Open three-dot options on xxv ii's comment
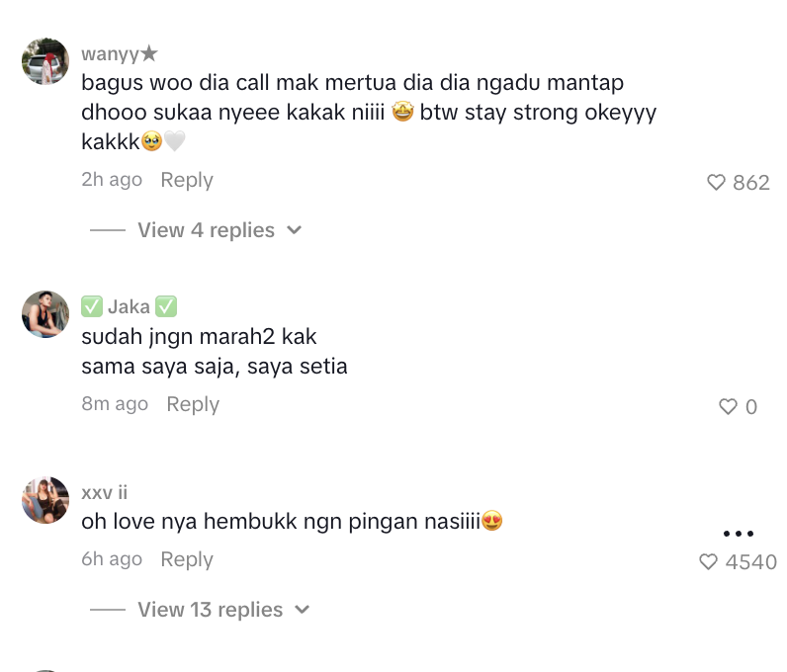 [738, 534]
